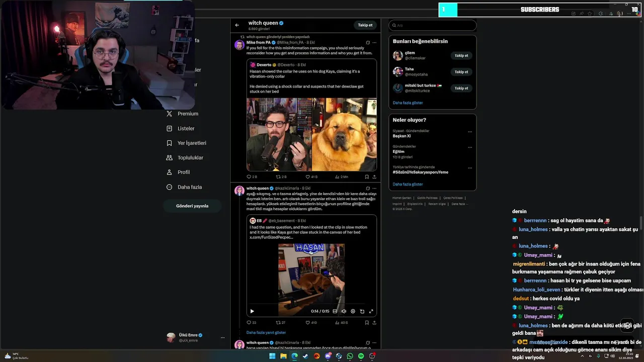The width and height of the screenshot is (644, 362).
Task: Open video settings gear
Action: click(353, 311)
